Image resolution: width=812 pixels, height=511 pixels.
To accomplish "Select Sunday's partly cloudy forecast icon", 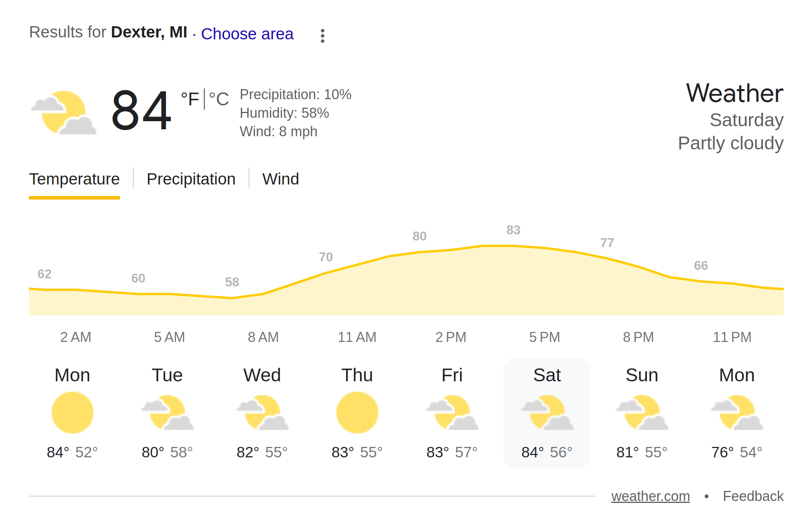I will (x=642, y=413).
